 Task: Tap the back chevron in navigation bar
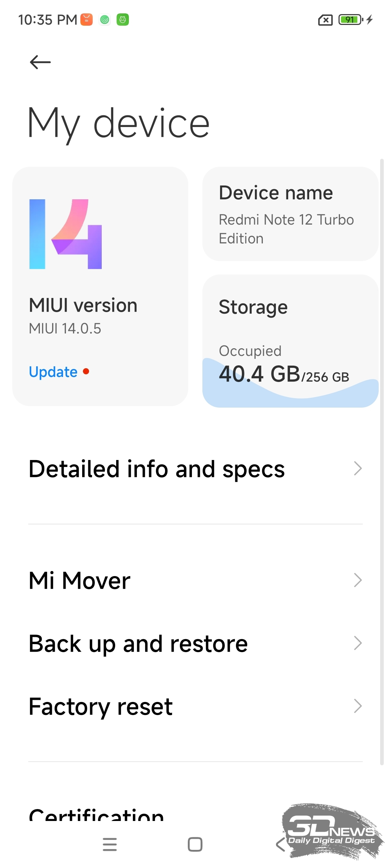click(x=281, y=844)
